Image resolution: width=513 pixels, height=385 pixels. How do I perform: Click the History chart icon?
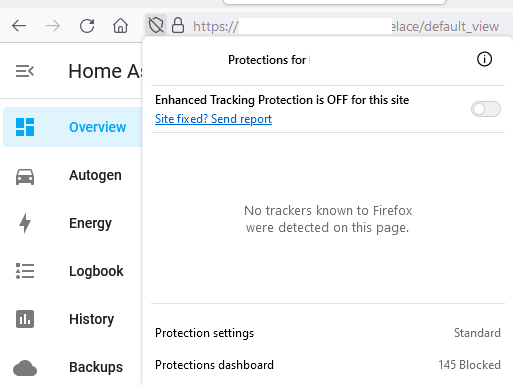click(x=25, y=319)
